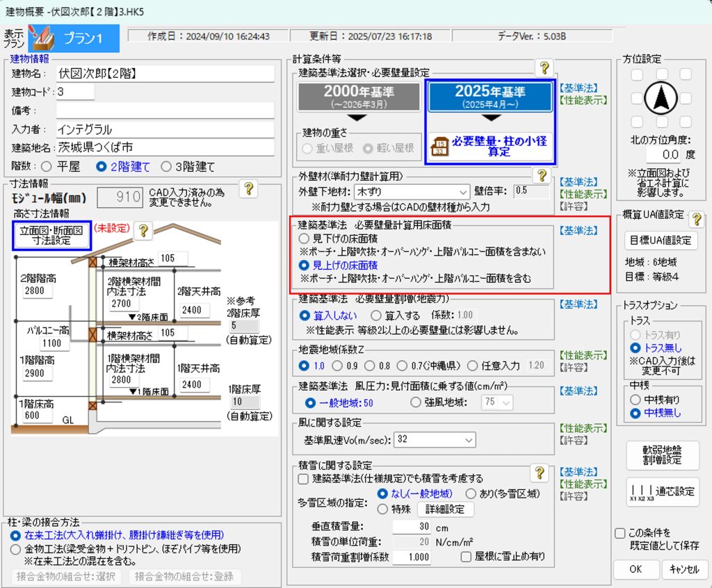Tick the 屋根に雪止め有り checkbox

click(x=466, y=557)
